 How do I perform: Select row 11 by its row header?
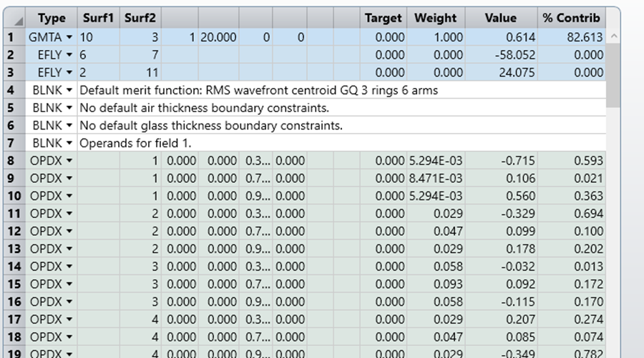tap(12, 214)
